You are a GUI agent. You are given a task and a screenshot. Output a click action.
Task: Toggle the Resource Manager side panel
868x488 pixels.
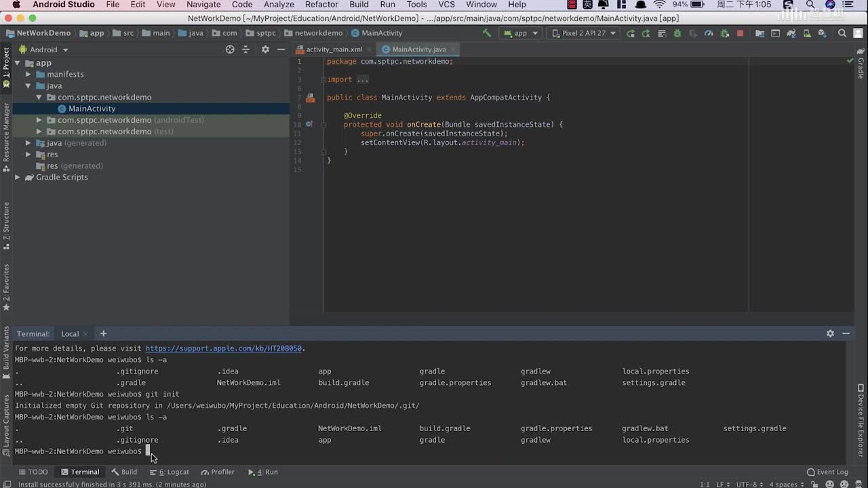click(x=6, y=138)
